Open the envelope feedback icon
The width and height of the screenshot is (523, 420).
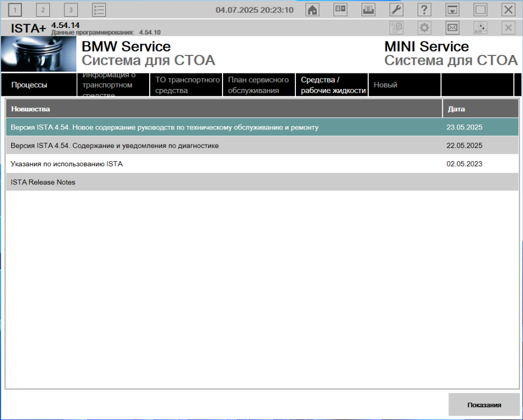point(452,27)
